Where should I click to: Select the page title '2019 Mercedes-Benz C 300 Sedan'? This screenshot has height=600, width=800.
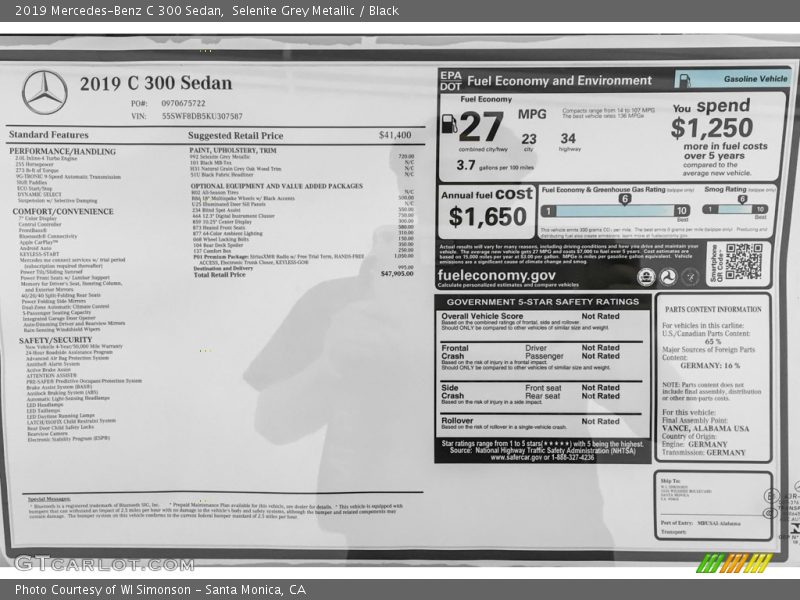(x=119, y=10)
